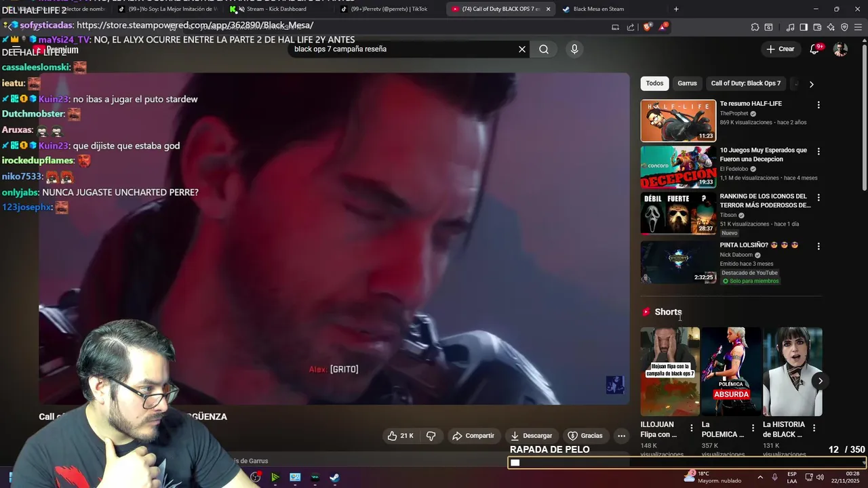This screenshot has height=488, width=868.
Task: Open the weather widget showing 18°C
Action: [x=713, y=477]
